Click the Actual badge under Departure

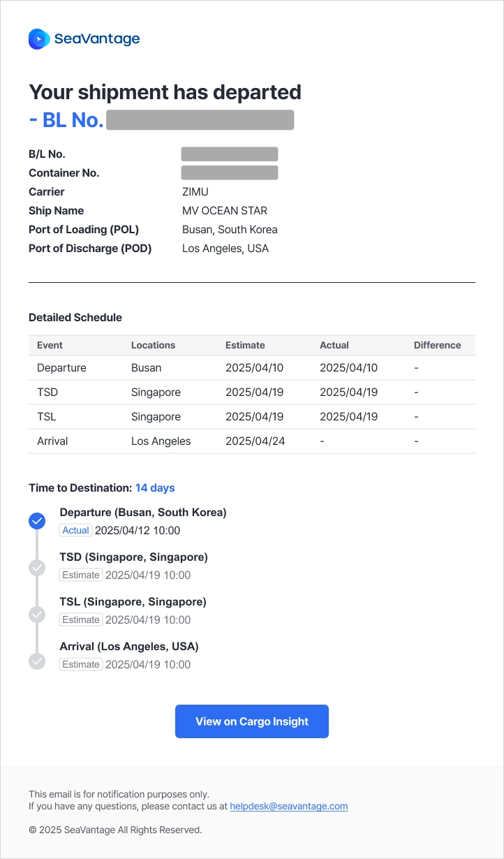(76, 531)
